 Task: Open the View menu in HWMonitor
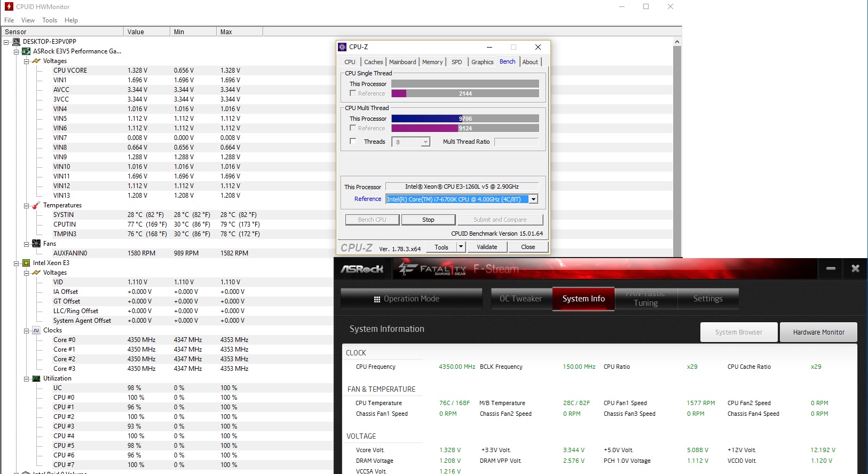tap(28, 20)
